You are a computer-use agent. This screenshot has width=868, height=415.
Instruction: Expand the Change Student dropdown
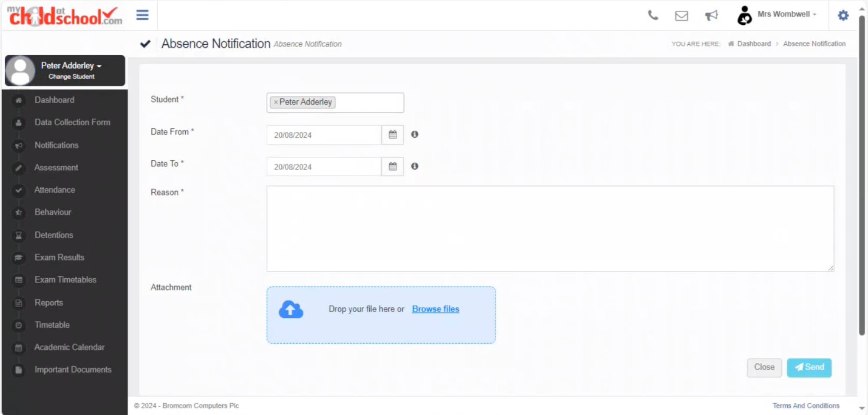pyautogui.click(x=71, y=76)
